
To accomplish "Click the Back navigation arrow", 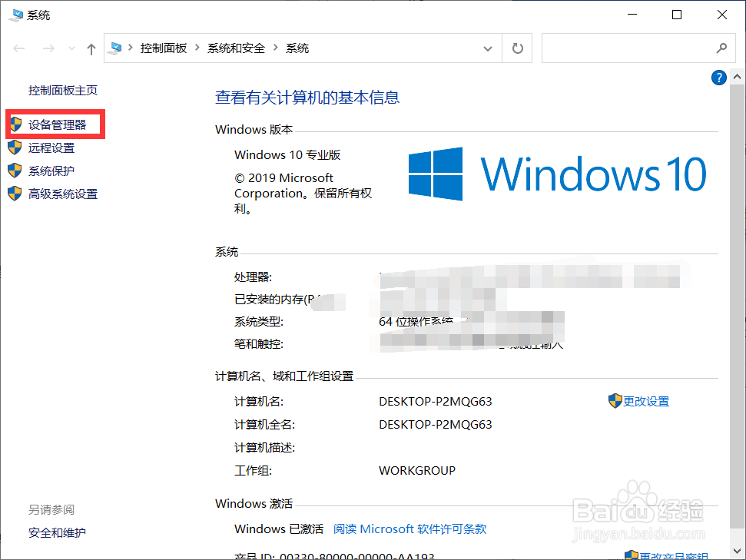I will (x=19, y=48).
